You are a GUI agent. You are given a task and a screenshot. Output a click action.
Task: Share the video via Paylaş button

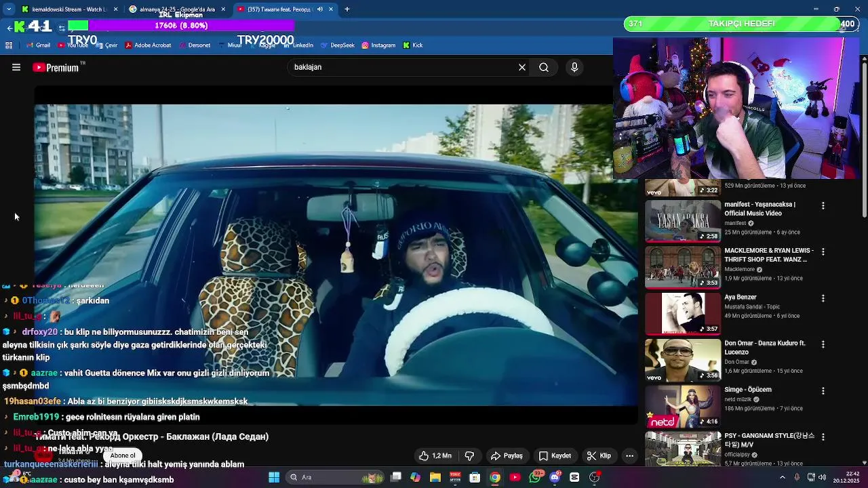[x=507, y=455]
